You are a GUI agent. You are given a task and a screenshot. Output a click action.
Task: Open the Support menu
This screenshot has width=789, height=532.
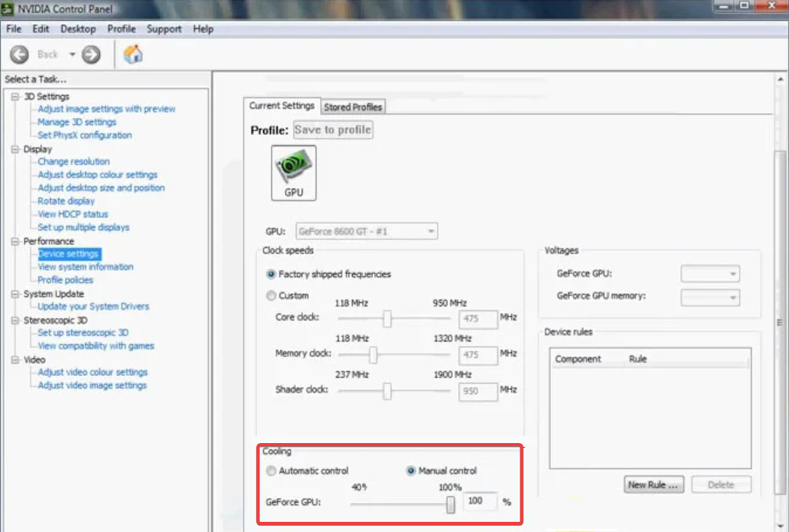[164, 29]
